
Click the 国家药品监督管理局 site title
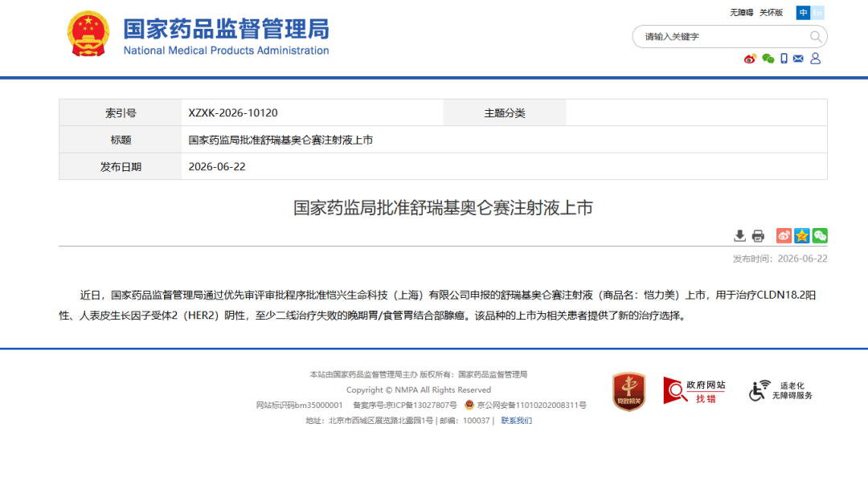(227, 29)
